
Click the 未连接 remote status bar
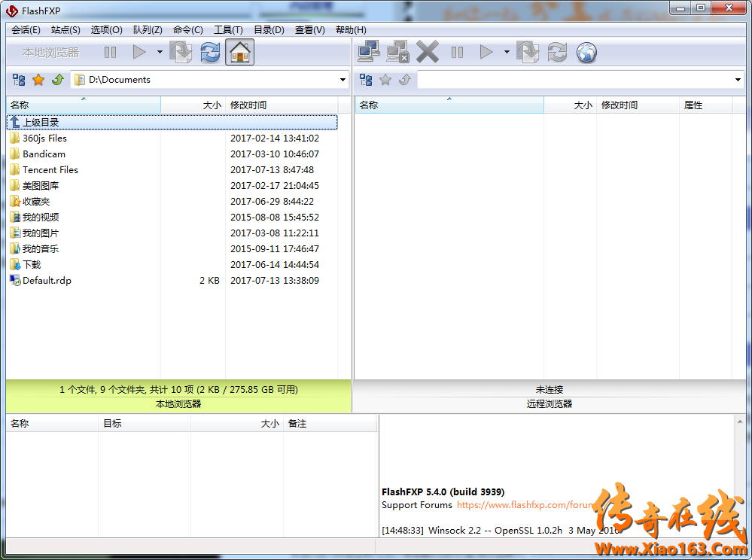tap(550, 389)
